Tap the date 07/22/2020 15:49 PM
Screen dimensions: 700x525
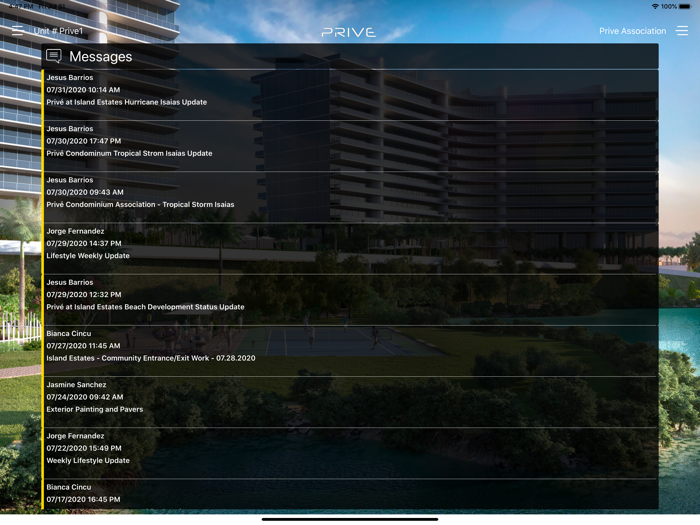pos(84,448)
